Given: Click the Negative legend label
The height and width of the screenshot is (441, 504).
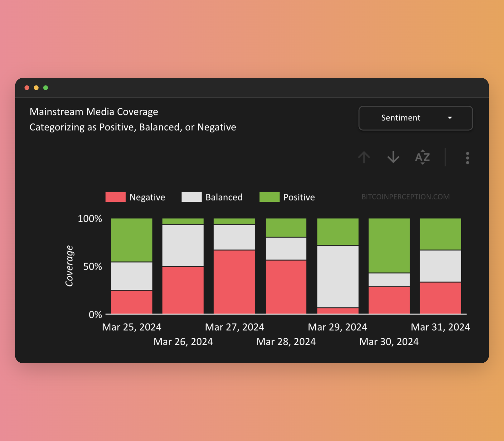Looking at the screenshot, I should (147, 197).
